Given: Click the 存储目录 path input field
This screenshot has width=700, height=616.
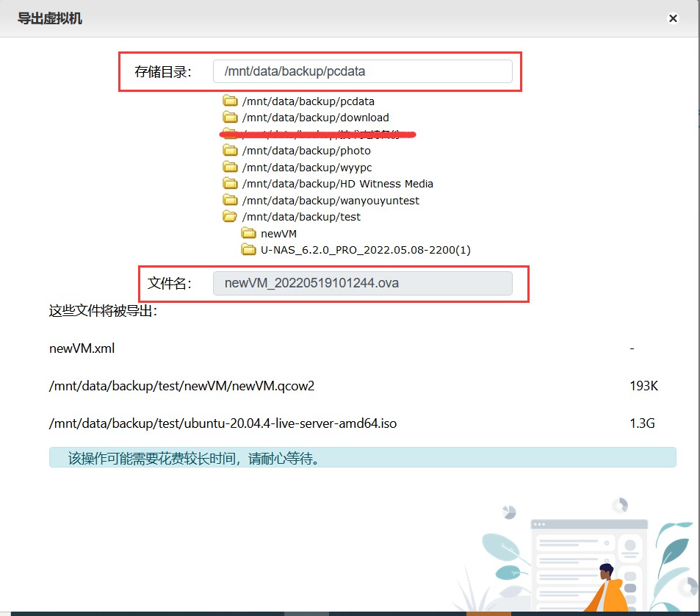Looking at the screenshot, I should click(362, 71).
